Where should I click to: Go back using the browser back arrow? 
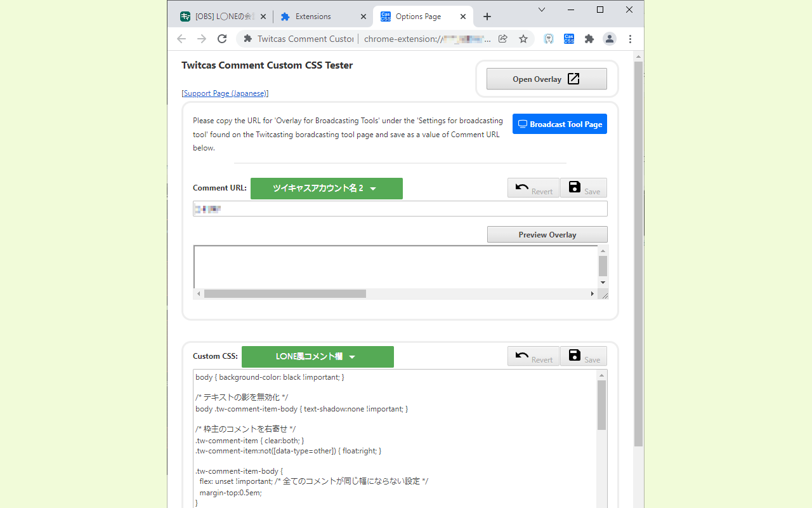coord(181,39)
